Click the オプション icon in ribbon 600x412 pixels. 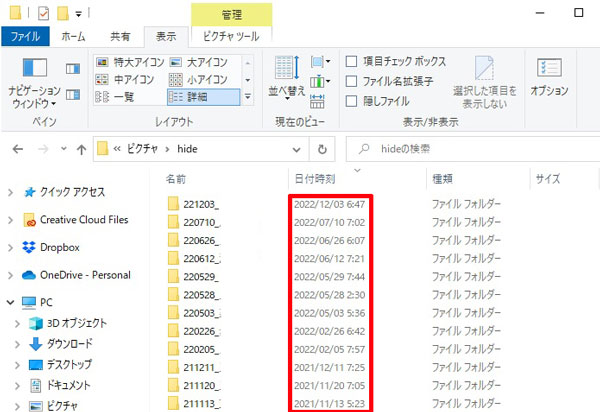click(x=548, y=72)
